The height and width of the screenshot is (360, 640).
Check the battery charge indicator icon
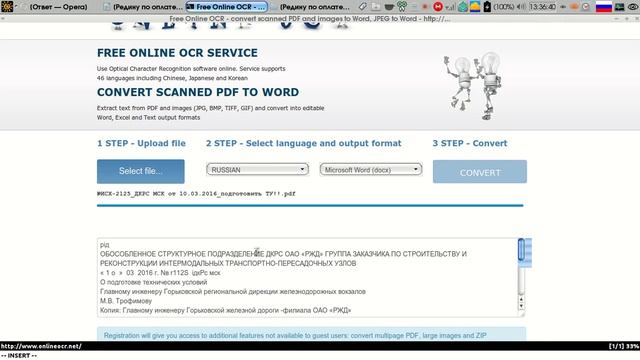pos(487,7)
